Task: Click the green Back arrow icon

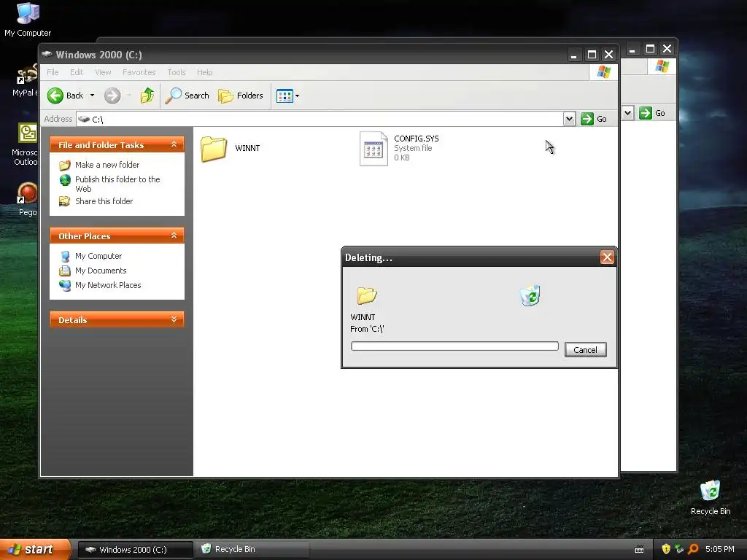Action: point(55,96)
